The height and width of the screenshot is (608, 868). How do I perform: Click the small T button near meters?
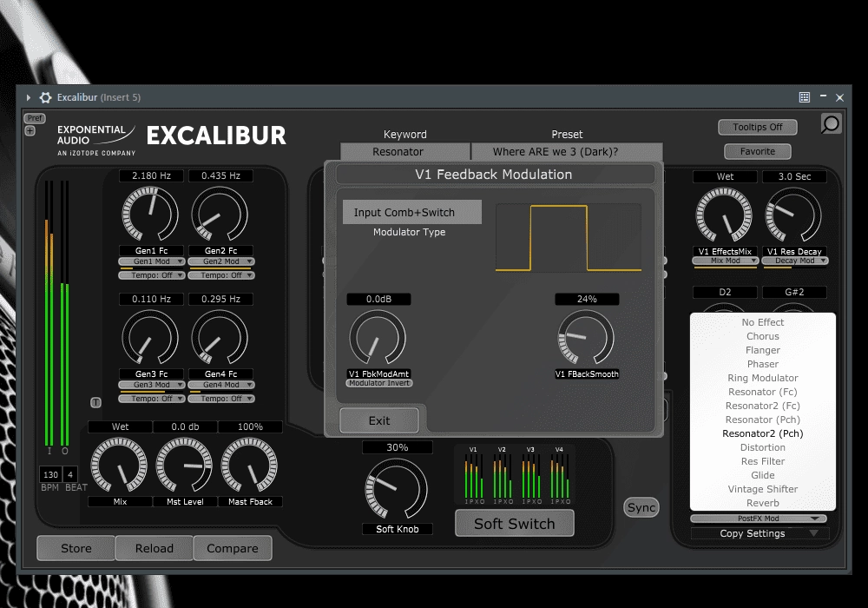95,402
